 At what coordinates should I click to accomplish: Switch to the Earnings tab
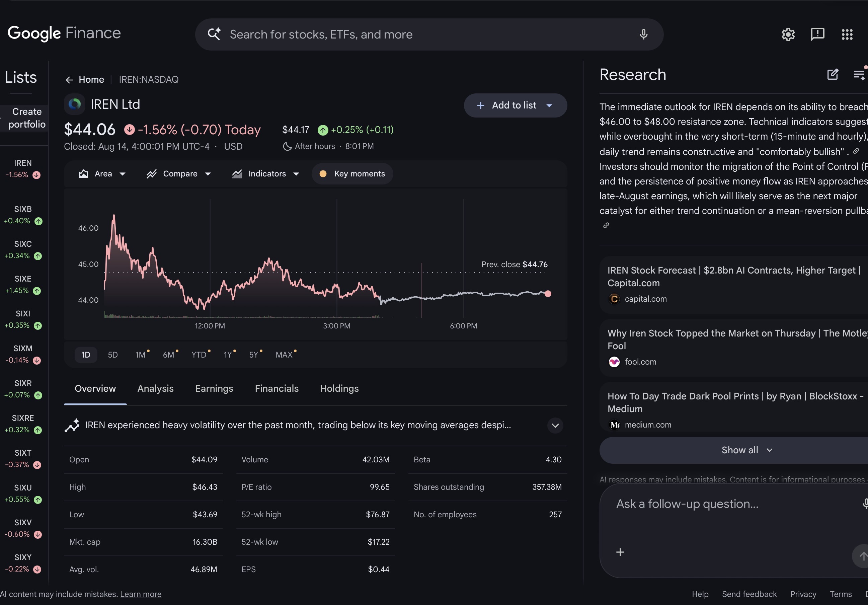pos(214,388)
